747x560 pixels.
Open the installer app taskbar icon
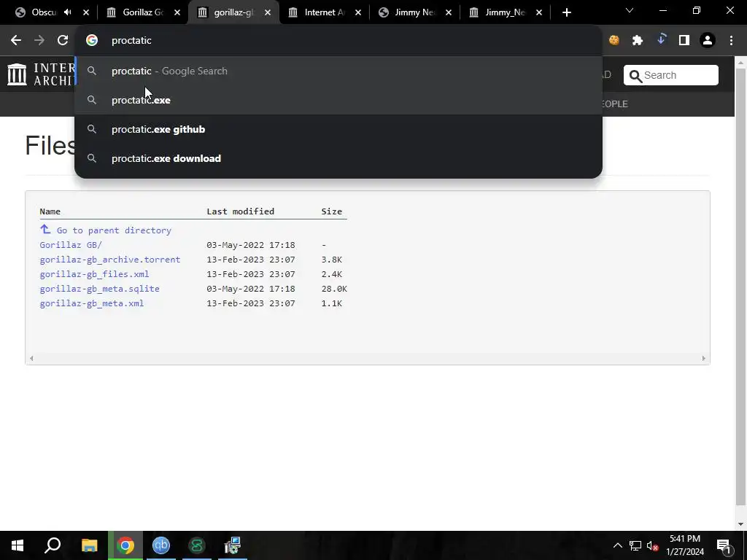(233, 545)
